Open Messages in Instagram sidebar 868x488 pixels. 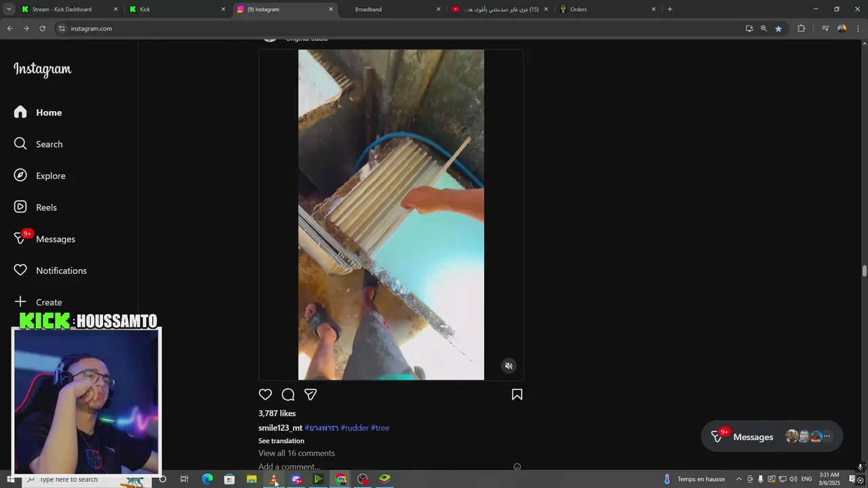point(45,239)
